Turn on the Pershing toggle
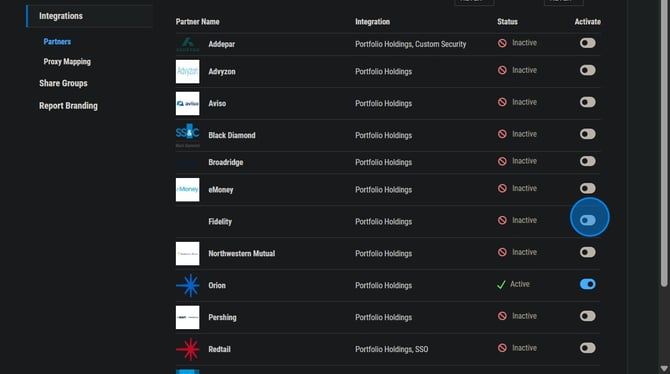 point(588,316)
